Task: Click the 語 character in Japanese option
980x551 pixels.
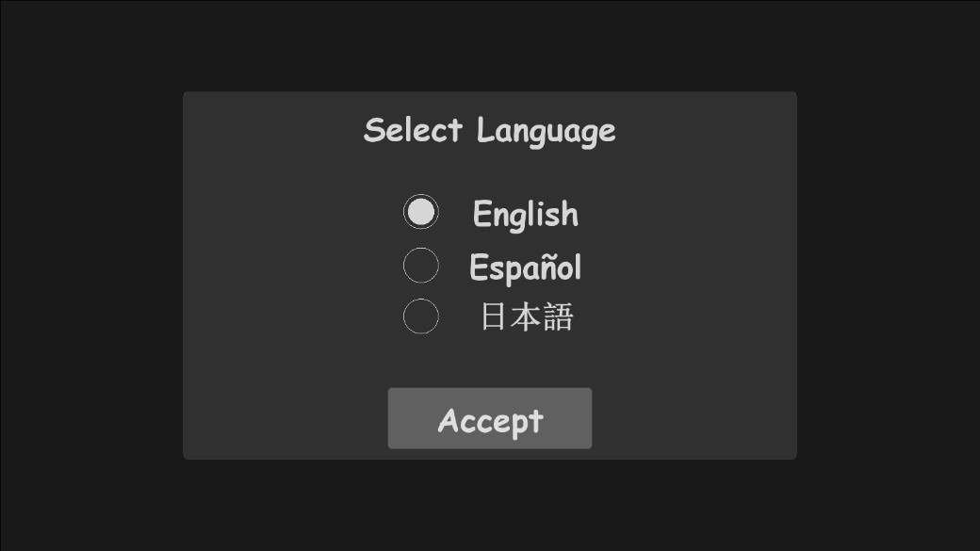Action: coord(558,316)
